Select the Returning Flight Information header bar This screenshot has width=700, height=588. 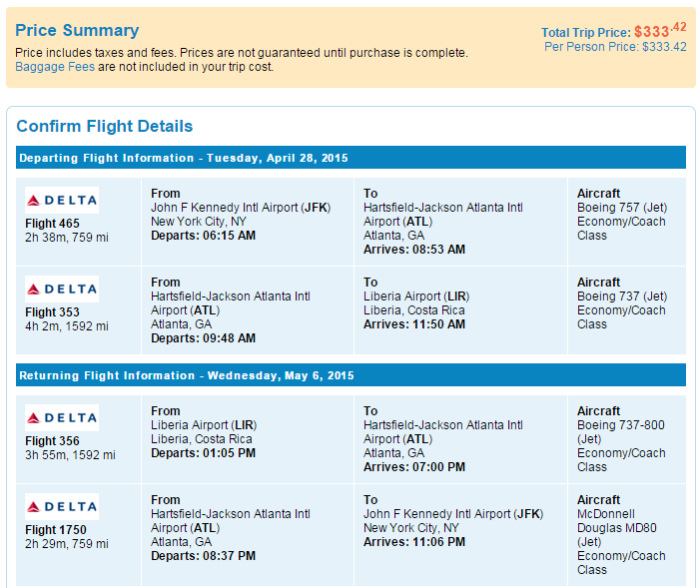(x=350, y=375)
